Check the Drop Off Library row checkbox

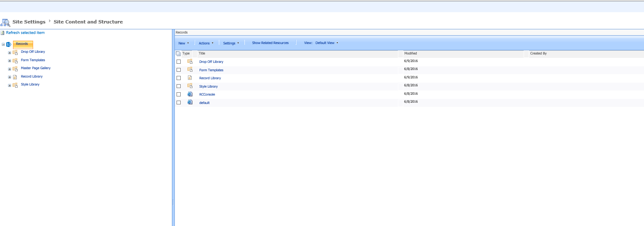(179, 62)
